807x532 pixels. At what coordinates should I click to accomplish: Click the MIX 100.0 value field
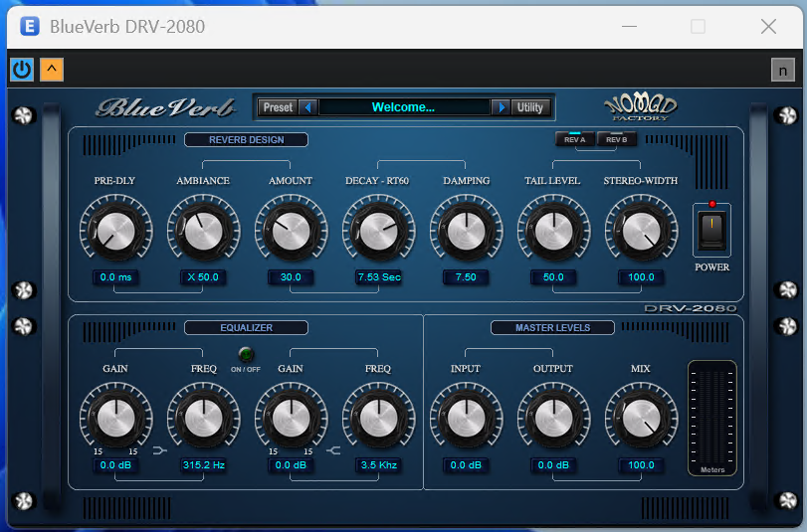pyautogui.click(x=641, y=465)
